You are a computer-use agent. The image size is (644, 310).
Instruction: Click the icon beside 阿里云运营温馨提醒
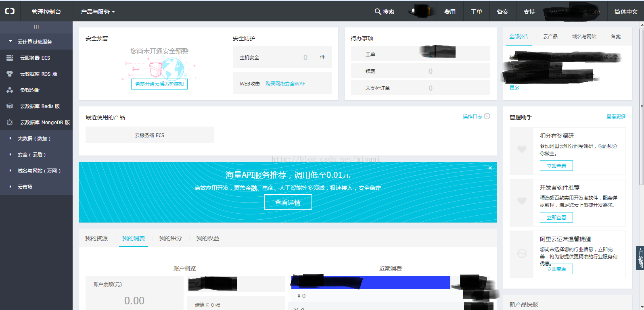coord(522,253)
